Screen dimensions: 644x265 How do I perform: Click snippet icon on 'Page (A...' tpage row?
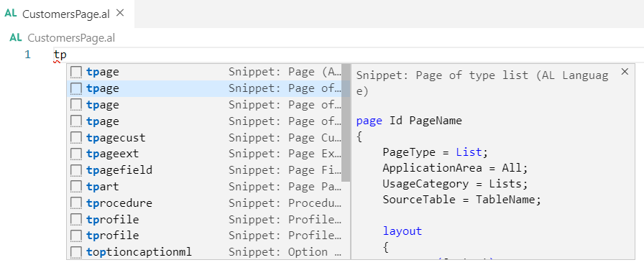point(76,73)
